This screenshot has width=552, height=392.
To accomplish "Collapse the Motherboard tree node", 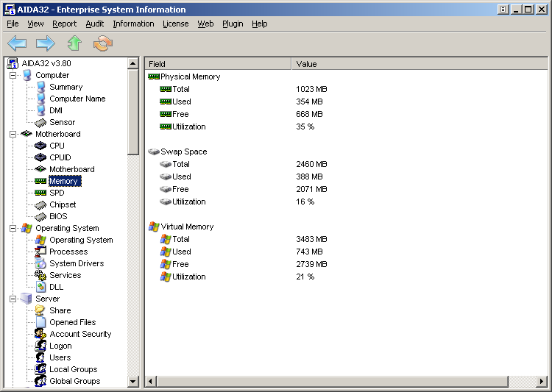I will (13, 134).
